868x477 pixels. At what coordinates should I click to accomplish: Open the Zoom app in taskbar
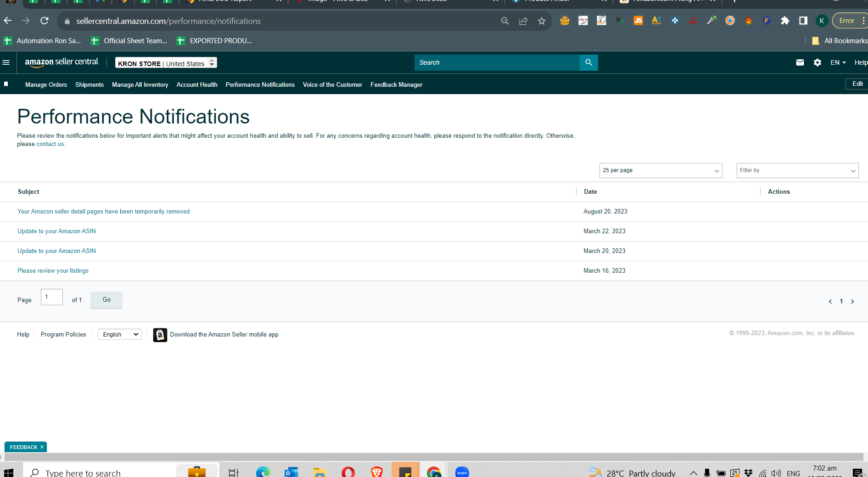(x=462, y=472)
